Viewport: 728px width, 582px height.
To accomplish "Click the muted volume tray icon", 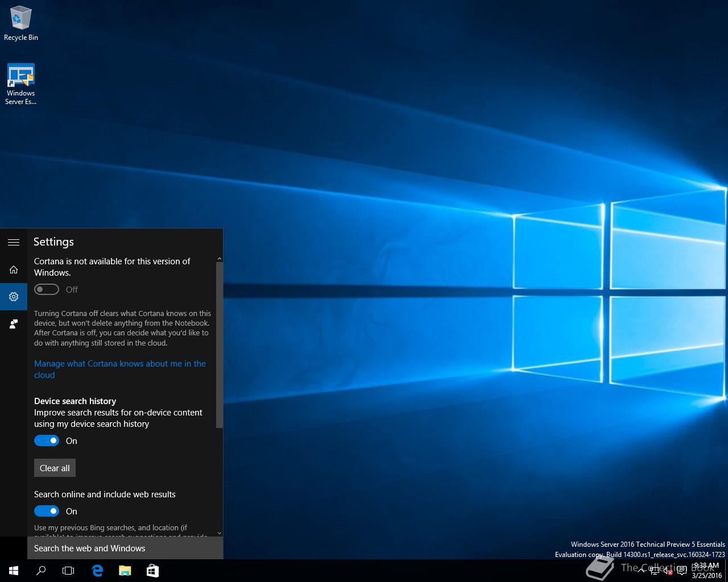I will click(668, 571).
